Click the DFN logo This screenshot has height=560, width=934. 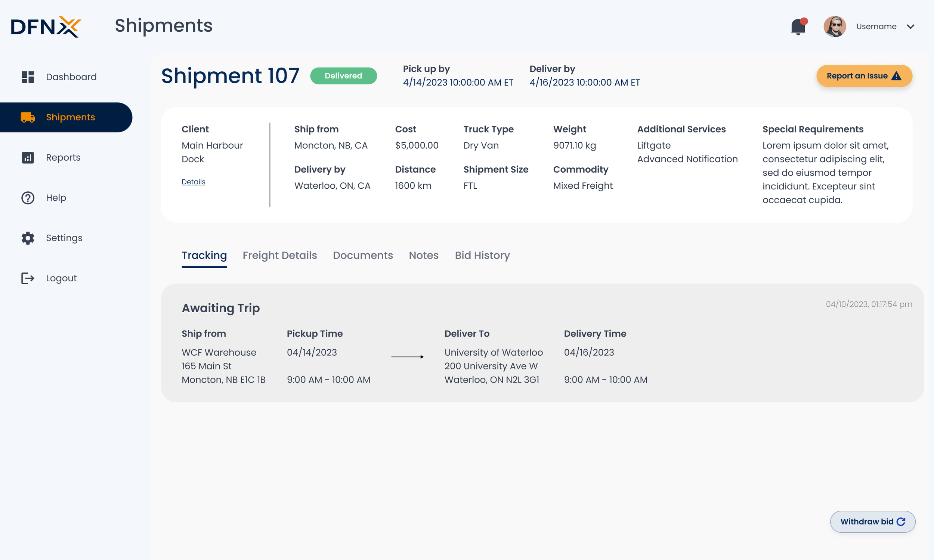[46, 27]
